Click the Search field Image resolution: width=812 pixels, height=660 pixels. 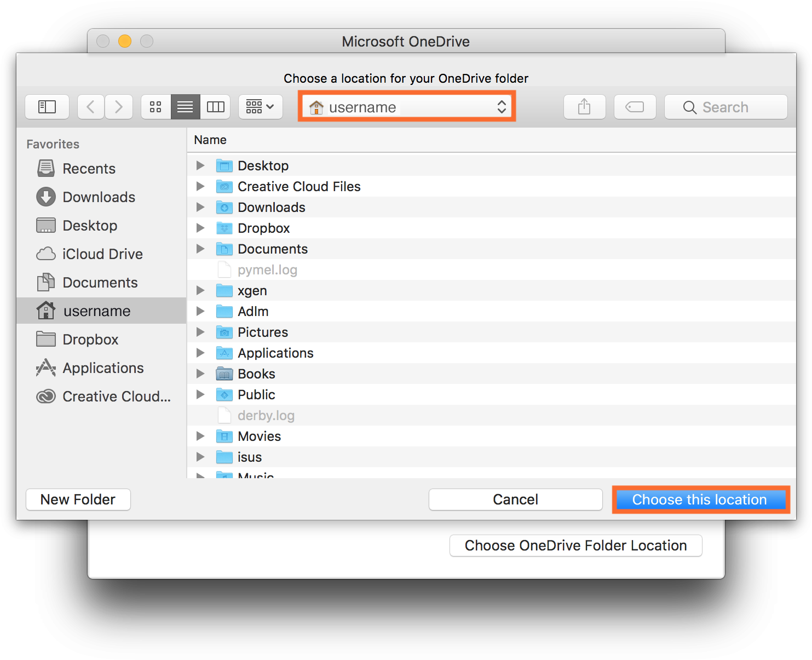point(726,107)
